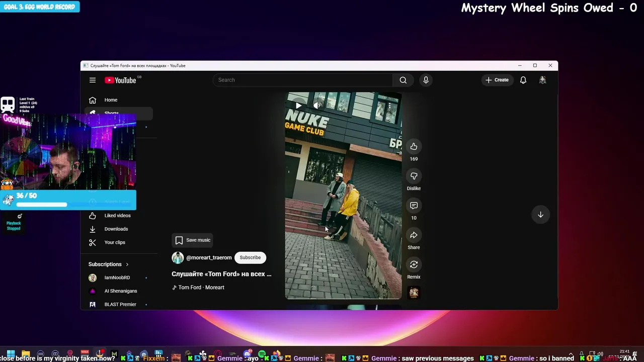The width and height of the screenshot is (644, 362).
Task: Go to the YouTube logo homepage
Action: pyautogui.click(x=121, y=80)
